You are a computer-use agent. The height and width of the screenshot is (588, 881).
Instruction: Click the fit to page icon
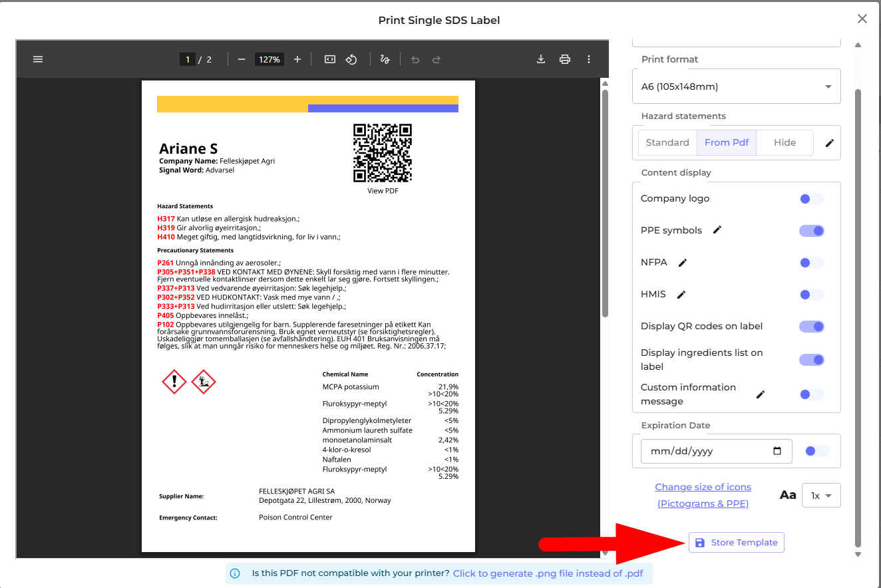[330, 59]
